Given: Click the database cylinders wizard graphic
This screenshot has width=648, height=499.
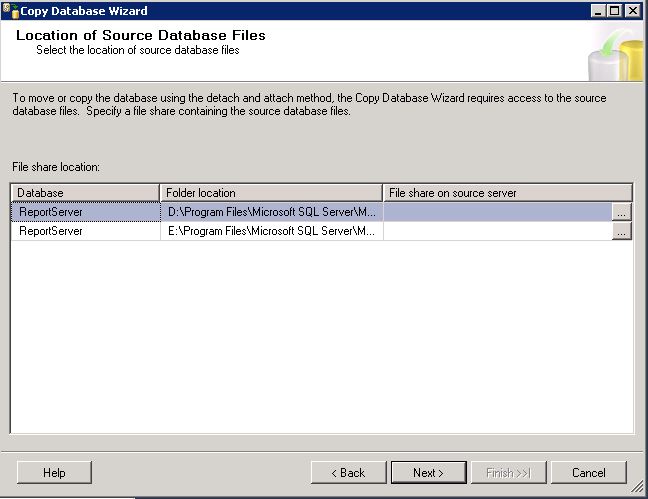Looking at the screenshot, I should [616, 54].
